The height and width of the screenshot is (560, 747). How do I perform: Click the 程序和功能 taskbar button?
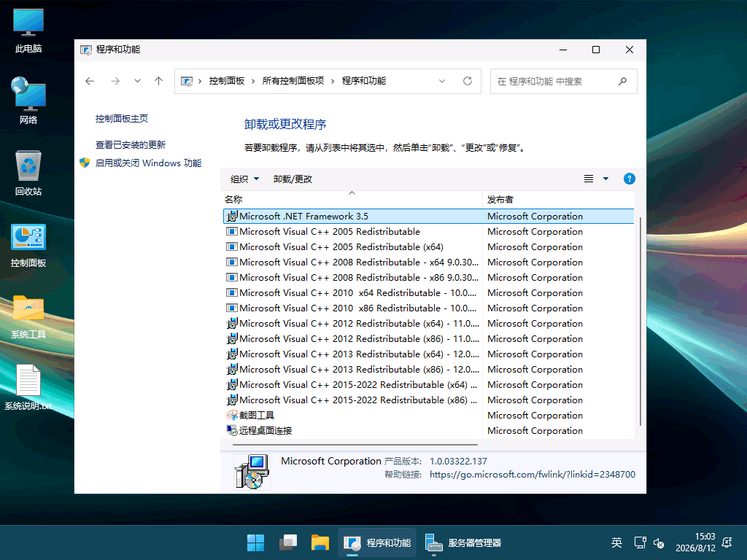pyautogui.click(x=377, y=542)
